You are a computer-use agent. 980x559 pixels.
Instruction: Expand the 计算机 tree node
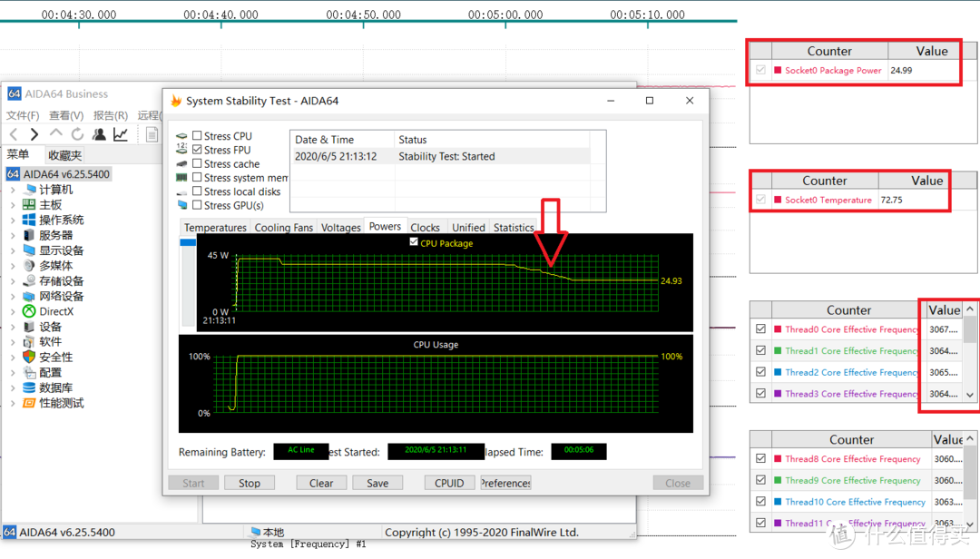[x=13, y=190]
